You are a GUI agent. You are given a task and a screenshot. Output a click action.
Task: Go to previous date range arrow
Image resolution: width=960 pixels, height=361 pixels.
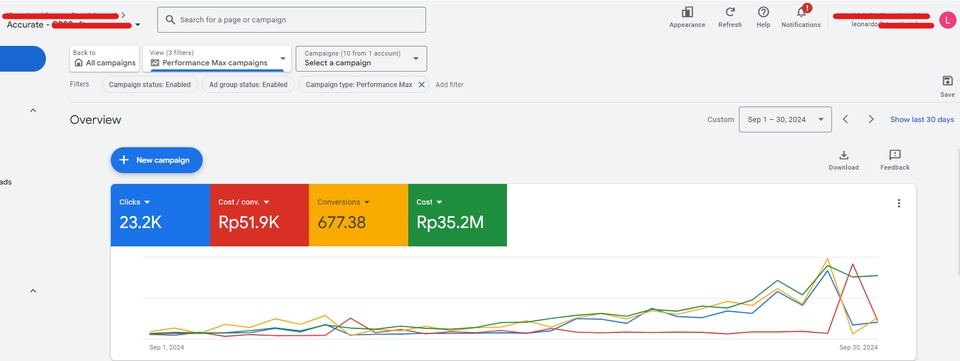click(x=846, y=119)
